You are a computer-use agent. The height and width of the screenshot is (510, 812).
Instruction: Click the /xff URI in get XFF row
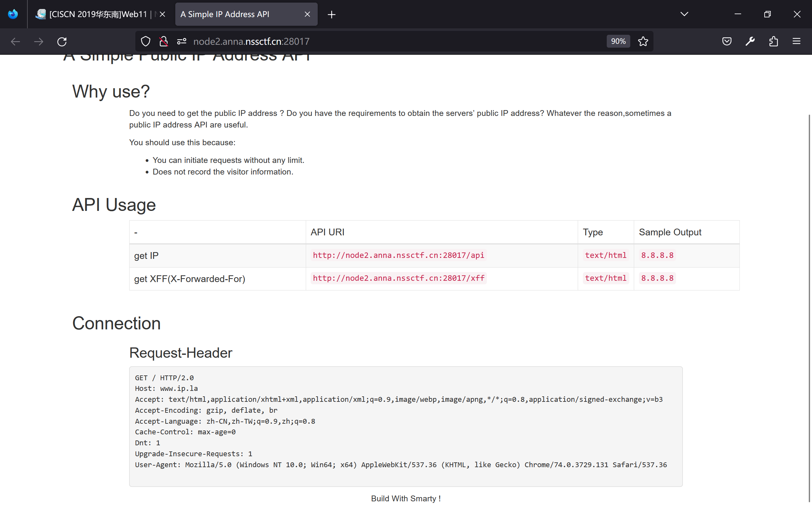pyautogui.click(x=399, y=278)
